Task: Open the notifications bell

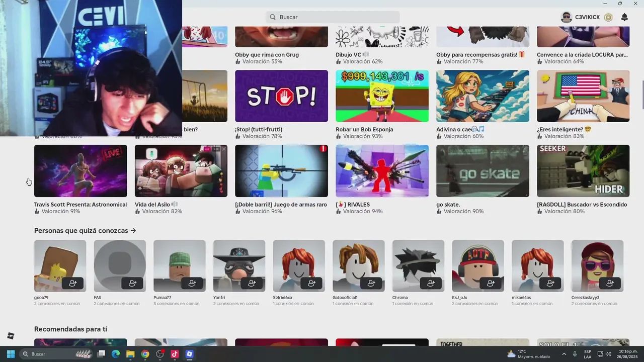Action: tap(624, 17)
